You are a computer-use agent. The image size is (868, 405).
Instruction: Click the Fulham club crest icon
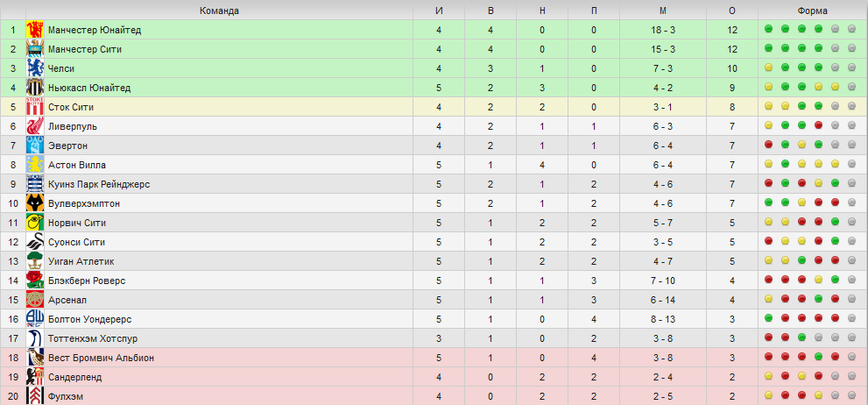click(35, 396)
